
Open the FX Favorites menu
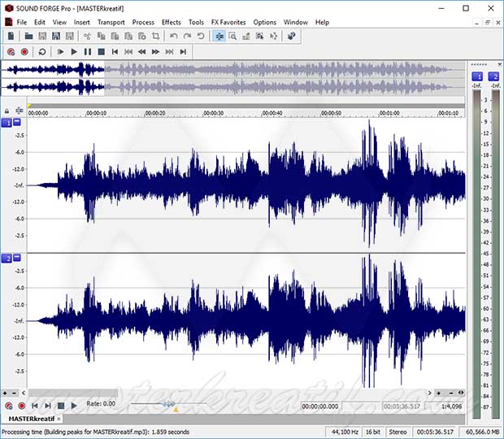tap(228, 22)
